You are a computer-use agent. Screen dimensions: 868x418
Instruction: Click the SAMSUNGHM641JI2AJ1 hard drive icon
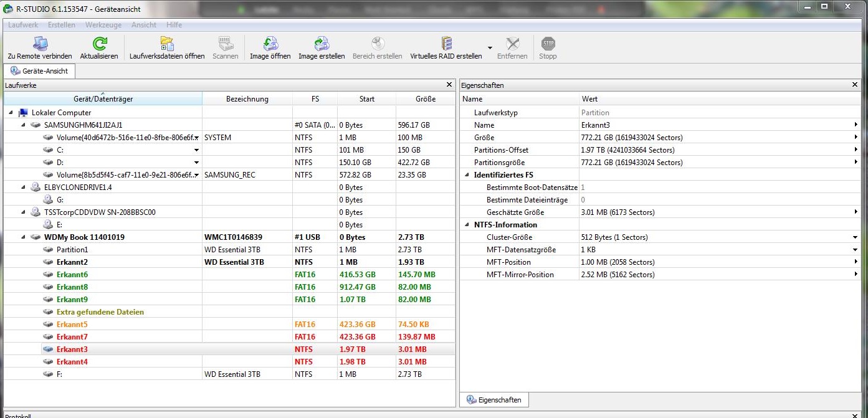tap(36, 125)
